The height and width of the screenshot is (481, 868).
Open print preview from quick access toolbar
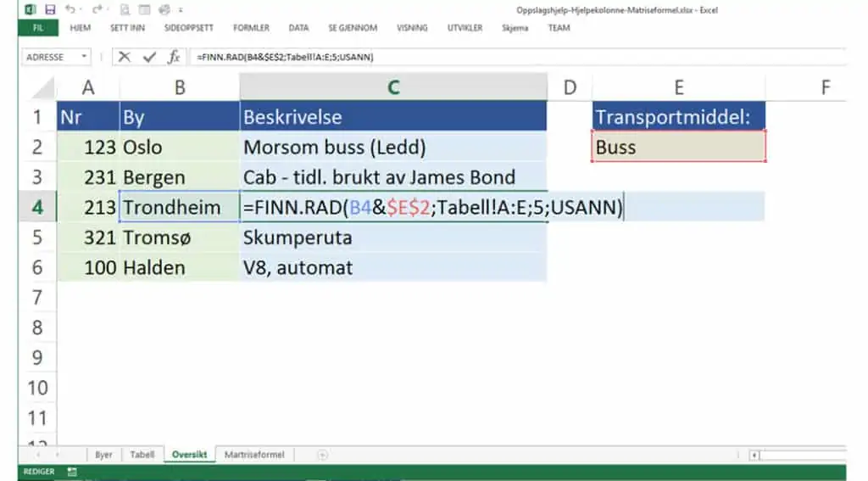point(125,9)
